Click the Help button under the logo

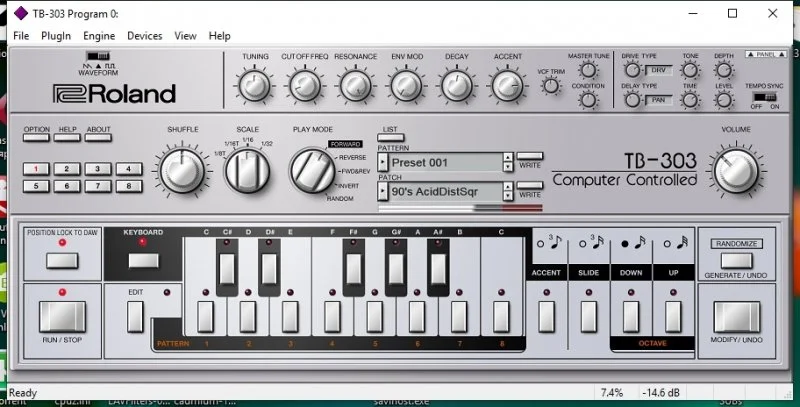[x=67, y=137]
